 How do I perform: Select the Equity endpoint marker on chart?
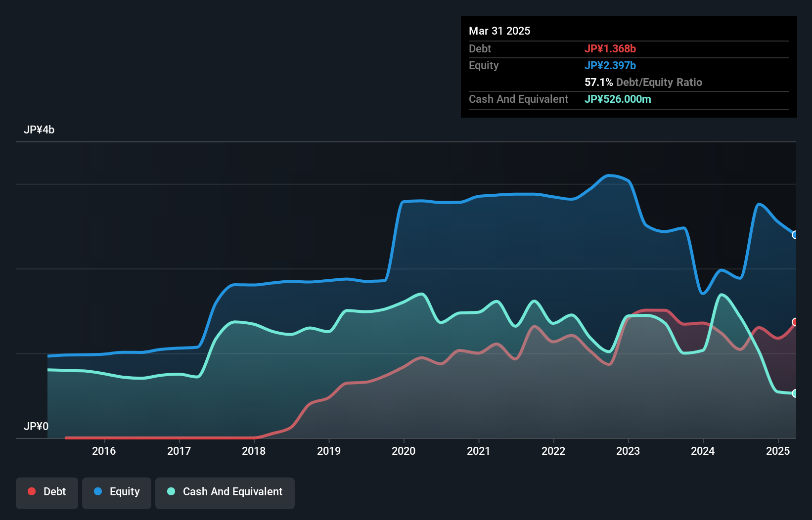coord(795,235)
